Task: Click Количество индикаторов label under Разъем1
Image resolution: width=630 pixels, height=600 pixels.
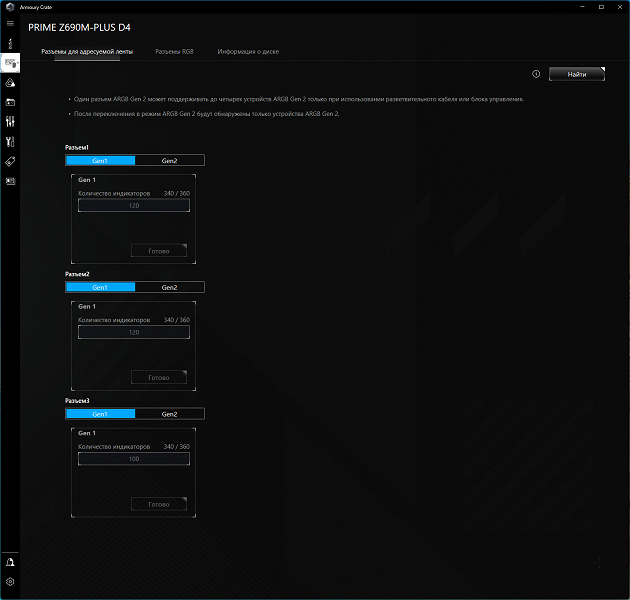Action: click(114, 193)
